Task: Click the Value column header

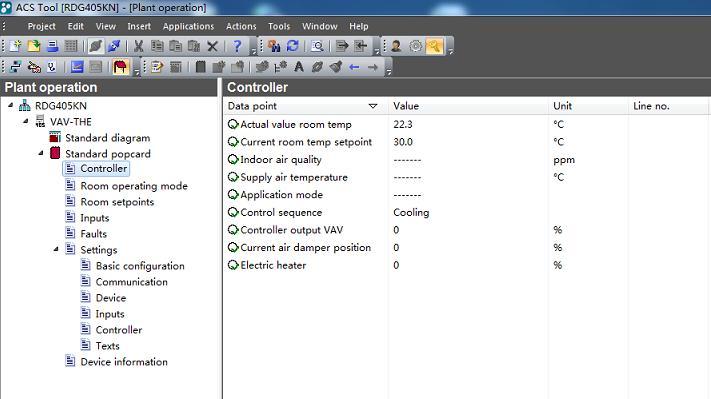Action: [x=468, y=106]
